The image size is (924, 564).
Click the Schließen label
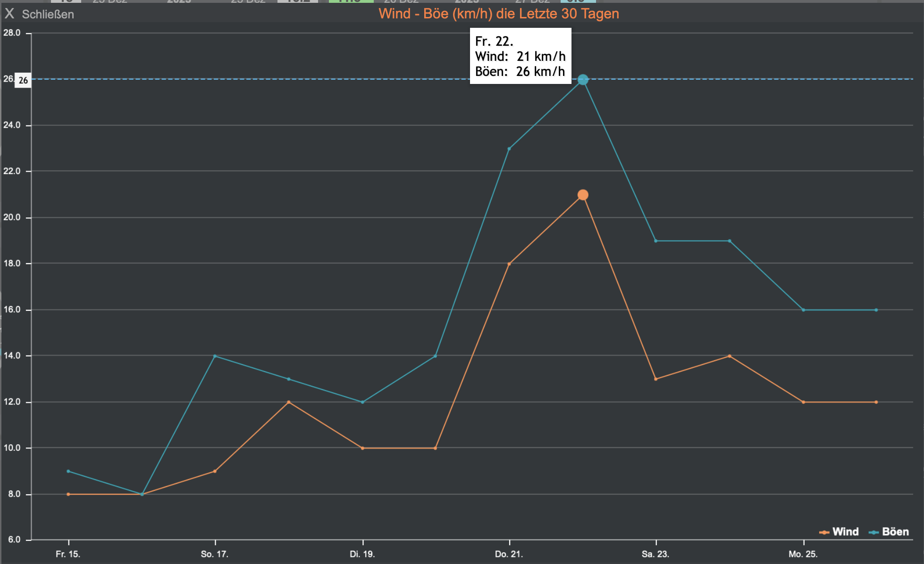tap(48, 14)
